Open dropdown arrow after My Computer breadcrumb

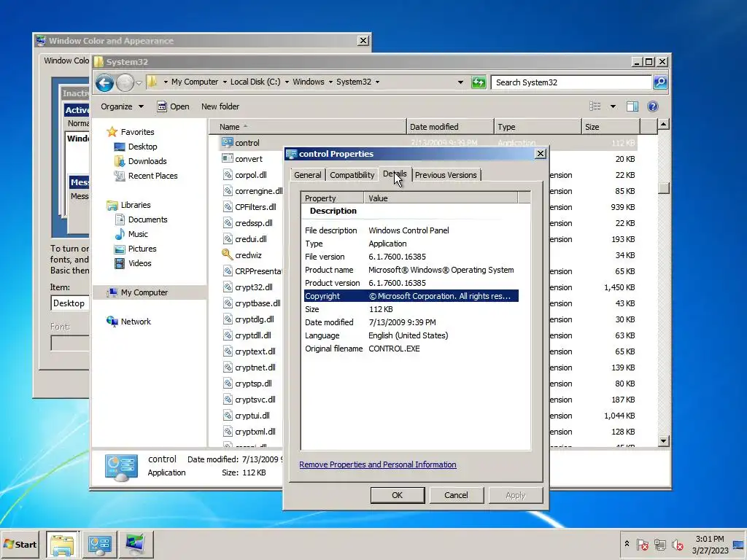pyautogui.click(x=225, y=82)
